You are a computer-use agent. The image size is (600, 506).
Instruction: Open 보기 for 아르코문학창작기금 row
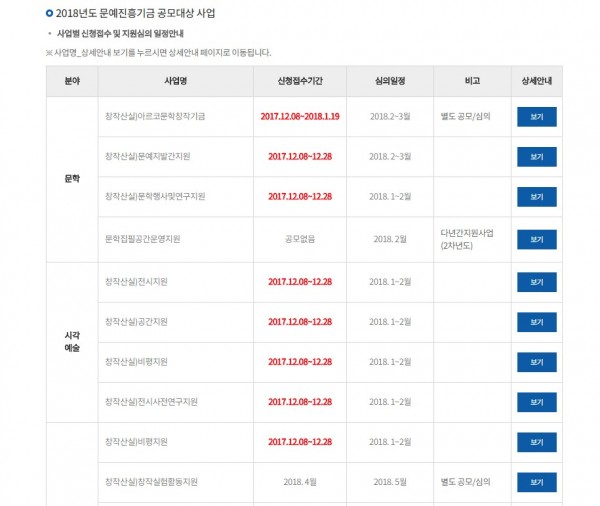536,117
